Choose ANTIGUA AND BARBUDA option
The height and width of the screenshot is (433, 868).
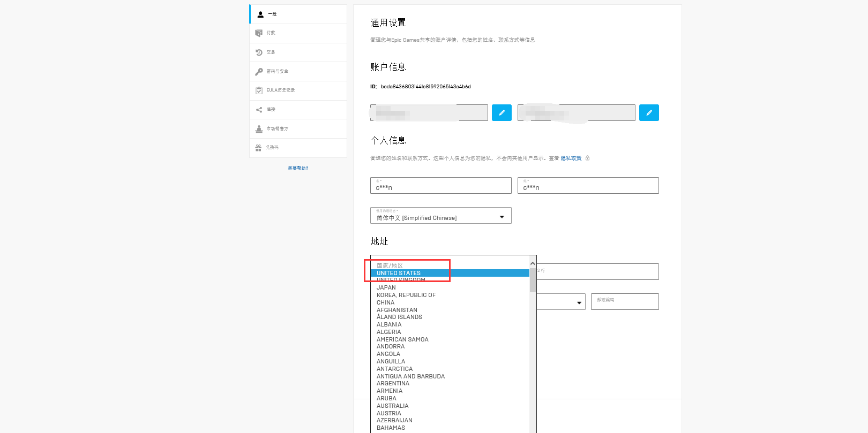point(450,376)
